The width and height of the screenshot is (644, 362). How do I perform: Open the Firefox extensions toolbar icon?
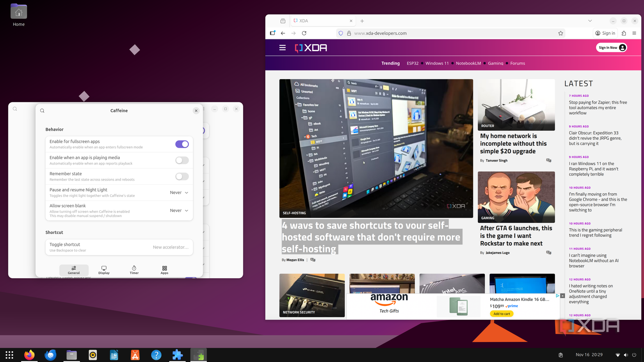coord(624,33)
